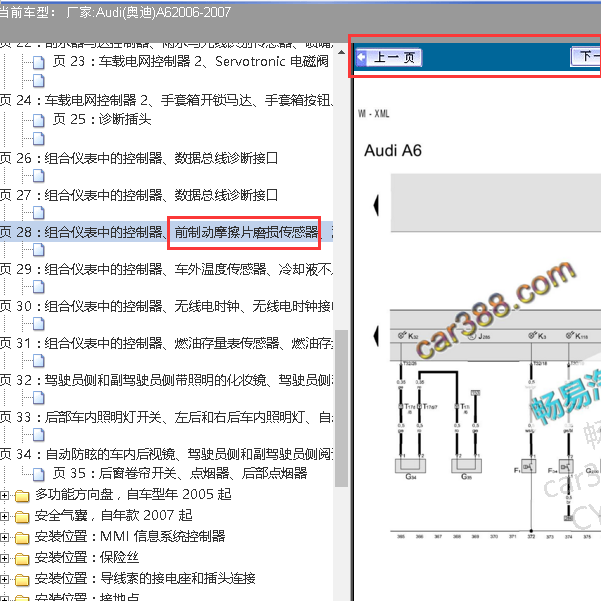601x601 pixels.
Task: Select 安装位置 保险丝 label
Action: (87, 557)
